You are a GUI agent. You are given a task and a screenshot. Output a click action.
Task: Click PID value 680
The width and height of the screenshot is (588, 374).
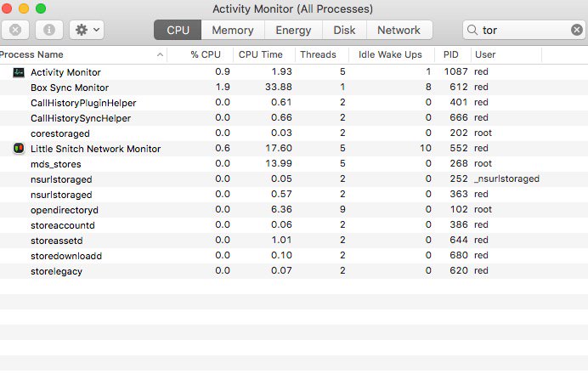click(x=459, y=256)
